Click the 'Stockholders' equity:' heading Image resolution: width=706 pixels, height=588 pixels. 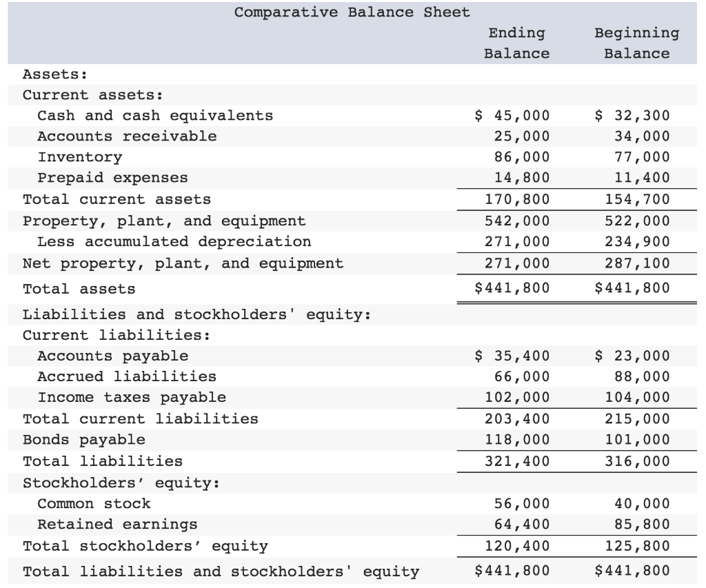pos(121,483)
